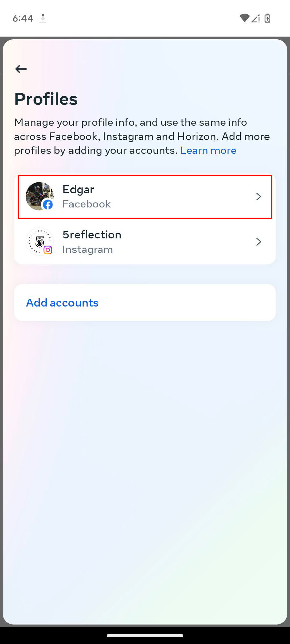The width and height of the screenshot is (290, 644).
Task: Tap the cellular signal icon
Action: [x=256, y=18]
